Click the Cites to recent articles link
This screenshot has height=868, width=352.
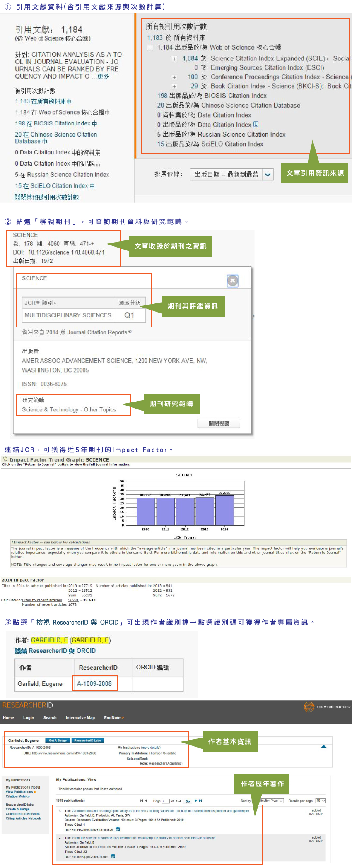pyautogui.click(x=42, y=600)
